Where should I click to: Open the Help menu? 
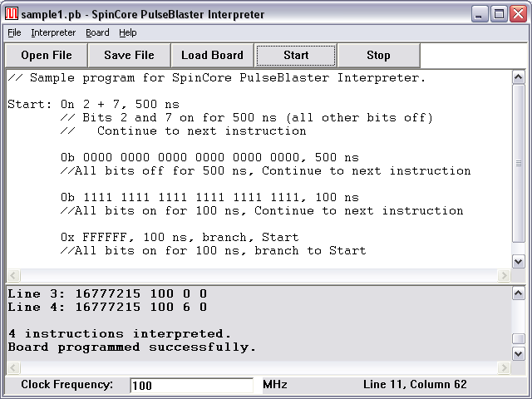point(127,32)
